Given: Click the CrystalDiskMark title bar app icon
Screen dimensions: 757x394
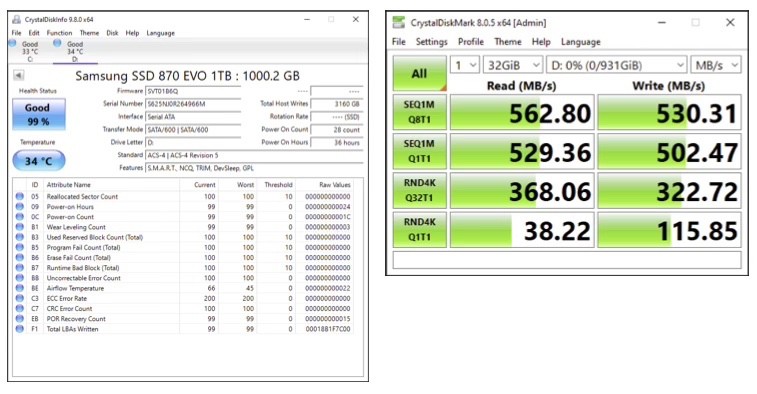Looking at the screenshot, I should 399,22.
